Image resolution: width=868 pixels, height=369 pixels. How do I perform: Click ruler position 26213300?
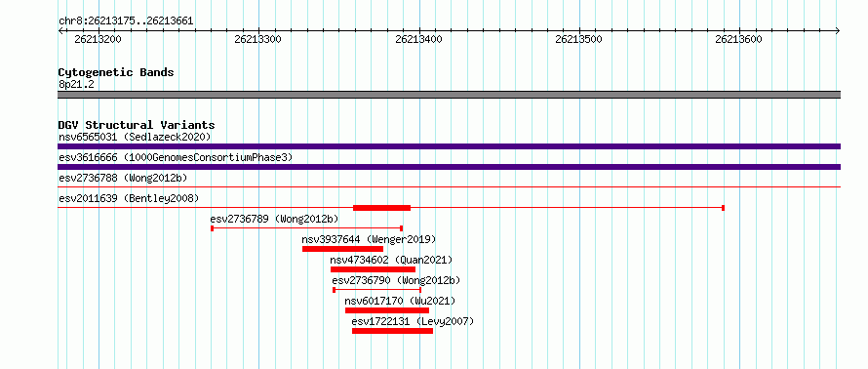[258, 39]
